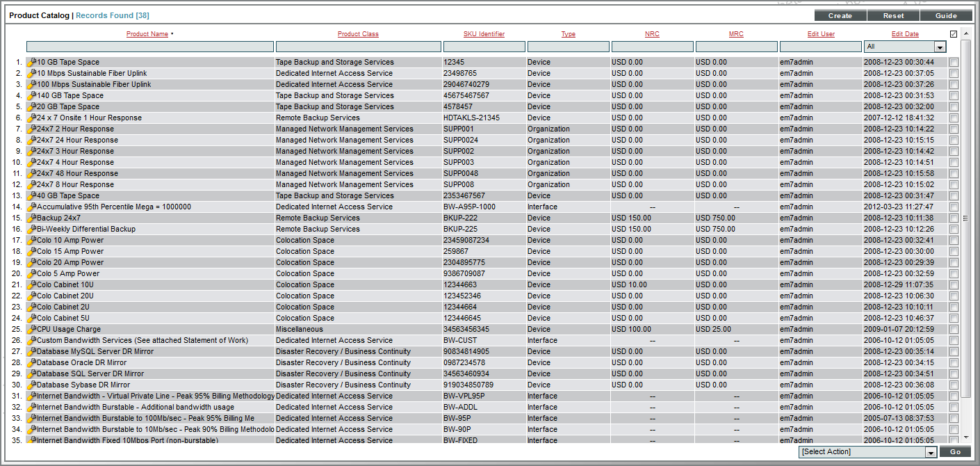
Task: Click the tool icon beside Bi-Weekly Differential Backup
Action: pyautogui.click(x=31, y=229)
